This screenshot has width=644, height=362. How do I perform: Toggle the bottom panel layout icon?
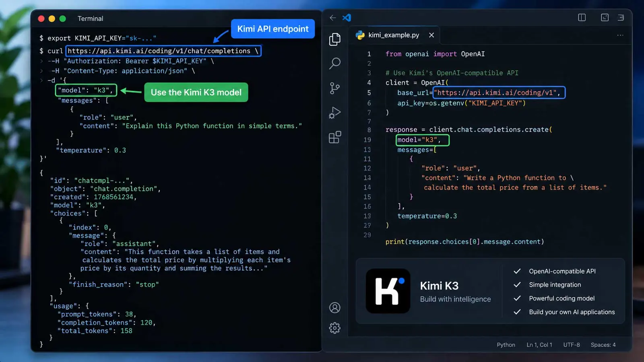[x=605, y=17]
